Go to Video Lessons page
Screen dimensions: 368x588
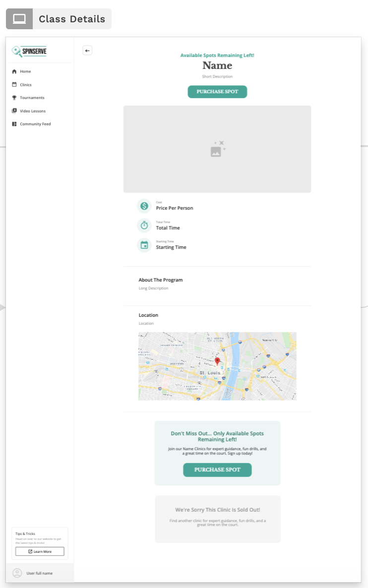[x=32, y=111]
